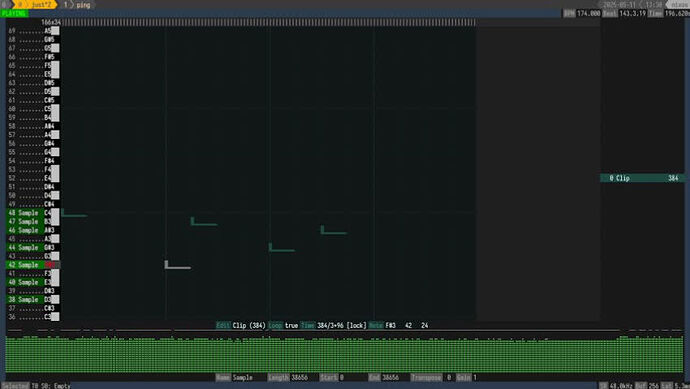Viewport: 690px width, 389px height.
Task: Select the G#3 note block in piano roll
Action: click(x=282, y=247)
